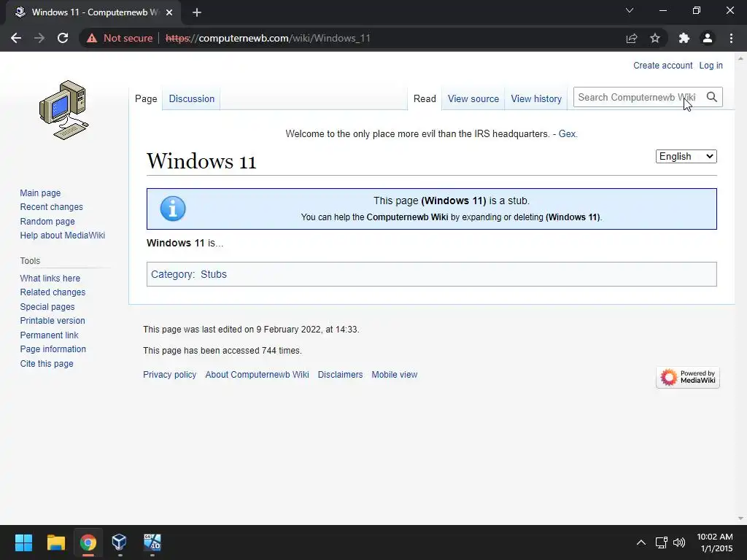This screenshot has width=747, height=560.
Task: Click the Create account link
Action: click(x=662, y=66)
